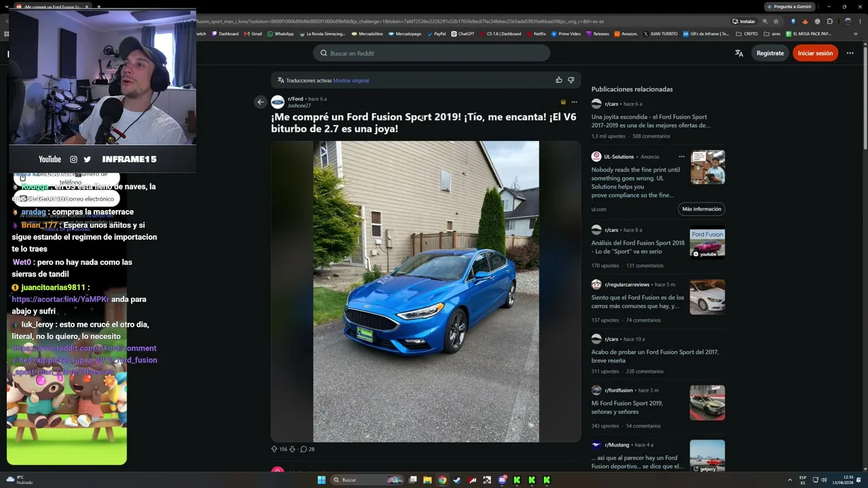Downvote the Ford Fusion Sport post

point(292,449)
